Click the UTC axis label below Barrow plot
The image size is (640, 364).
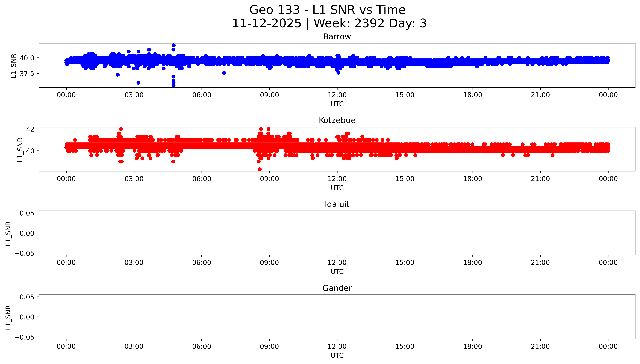337,104
